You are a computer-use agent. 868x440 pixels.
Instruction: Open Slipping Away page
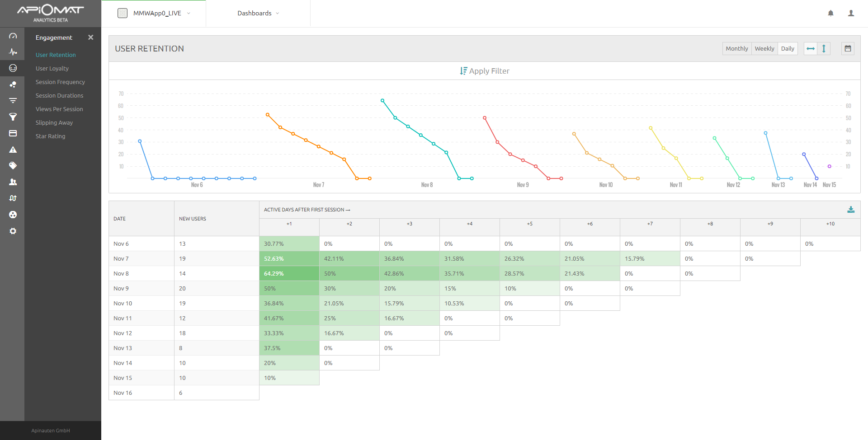(54, 122)
